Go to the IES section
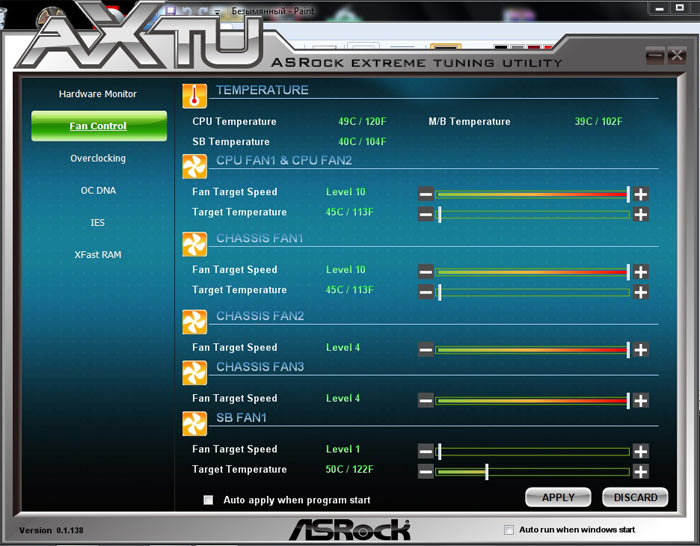Image resolution: width=700 pixels, height=546 pixels. [98, 222]
